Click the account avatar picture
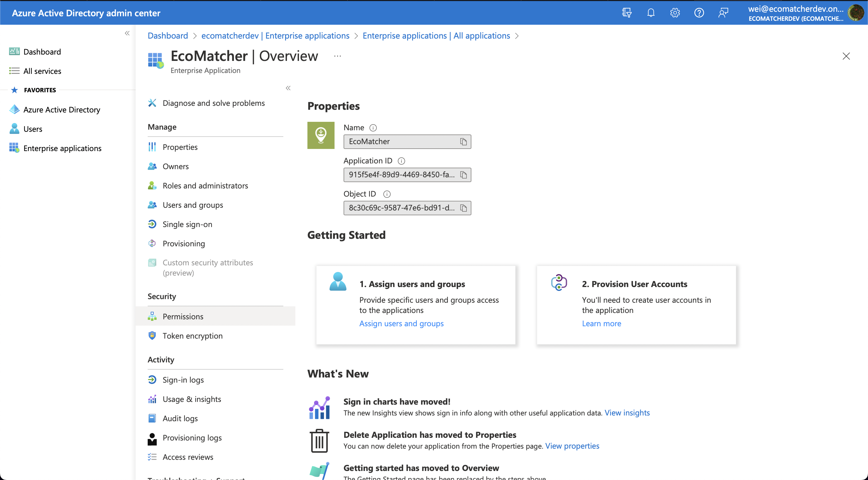This screenshot has width=868, height=480. click(856, 13)
